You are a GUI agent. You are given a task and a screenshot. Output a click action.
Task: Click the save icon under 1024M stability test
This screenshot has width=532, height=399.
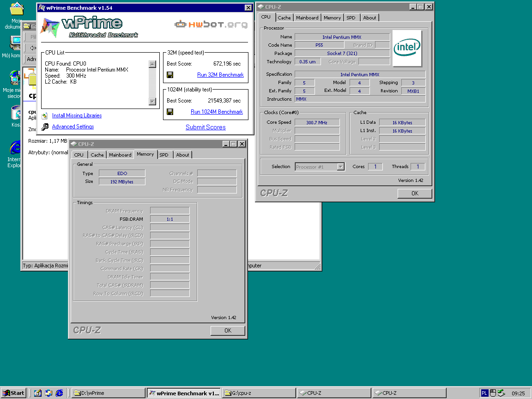(x=170, y=112)
